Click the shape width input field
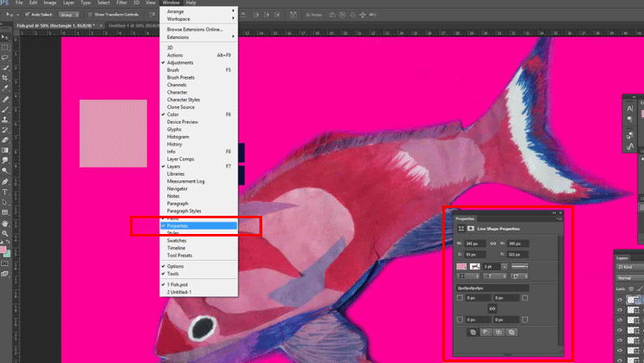The image size is (644, 363). (473, 243)
